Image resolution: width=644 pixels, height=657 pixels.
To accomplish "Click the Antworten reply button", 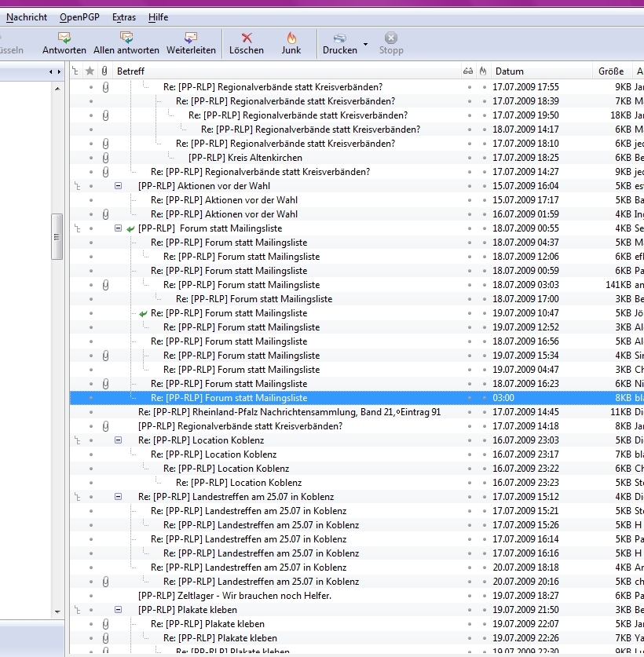I will [x=64, y=42].
